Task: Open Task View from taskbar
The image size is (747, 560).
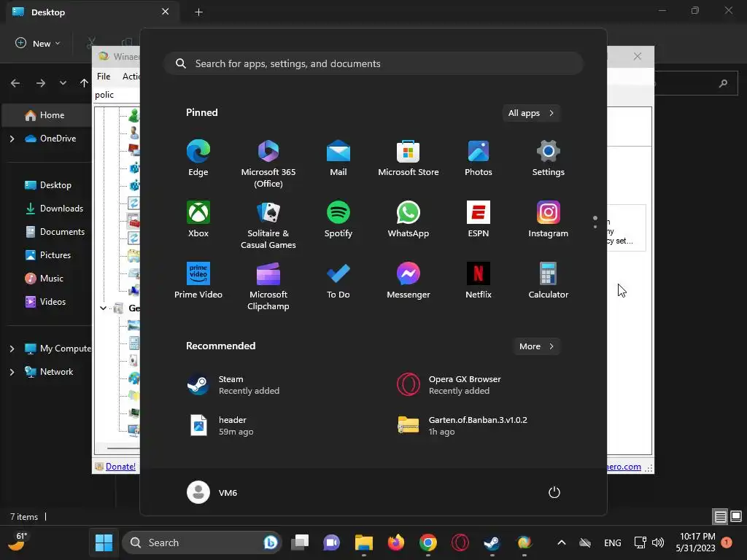Action: click(x=300, y=542)
